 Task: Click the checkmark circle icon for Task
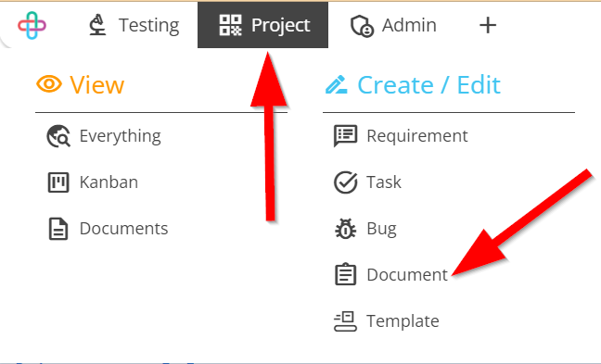(345, 182)
